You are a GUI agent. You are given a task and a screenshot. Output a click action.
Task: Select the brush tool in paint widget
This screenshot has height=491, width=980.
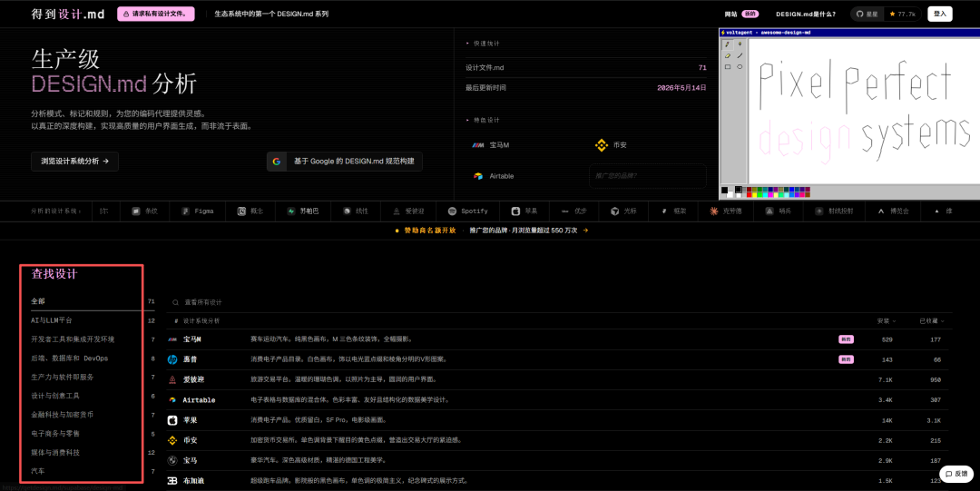[x=740, y=44]
